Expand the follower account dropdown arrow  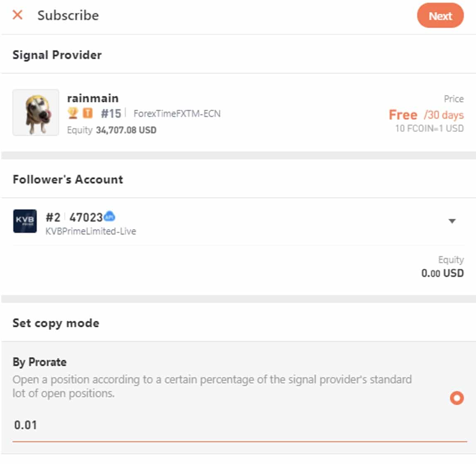tap(452, 221)
